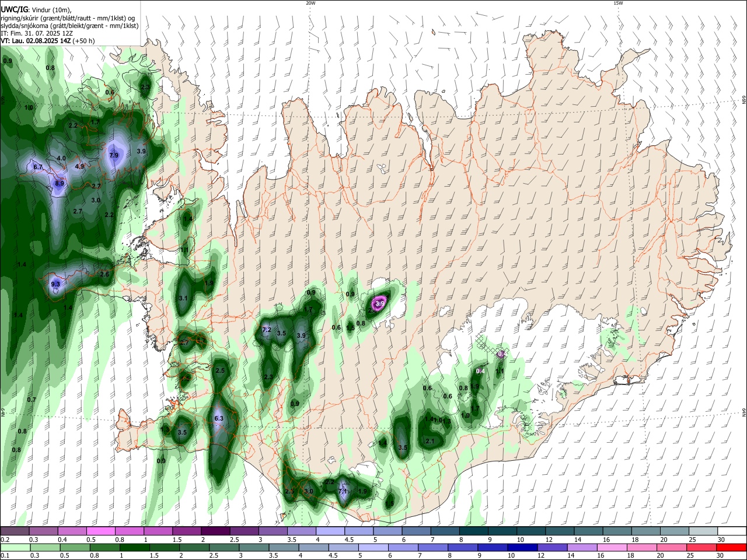Click the 3.1 precipitation value

pos(183,298)
